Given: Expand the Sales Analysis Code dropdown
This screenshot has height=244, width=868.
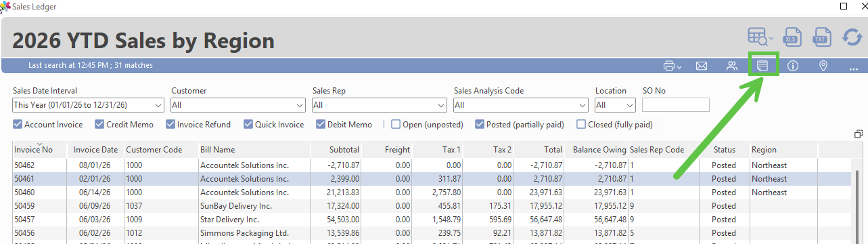Looking at the screenshot, I should pos(583,105).
